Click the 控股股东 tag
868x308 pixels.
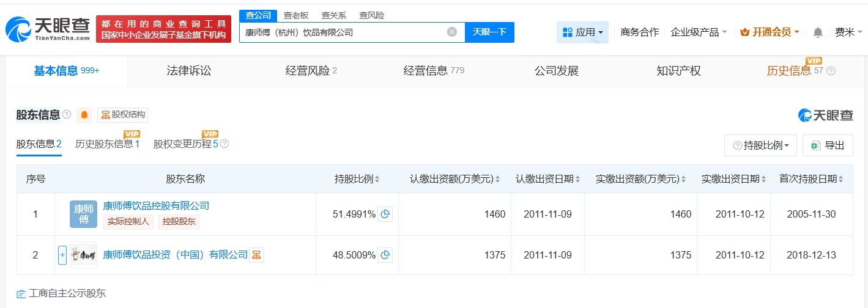click(179, 222)
